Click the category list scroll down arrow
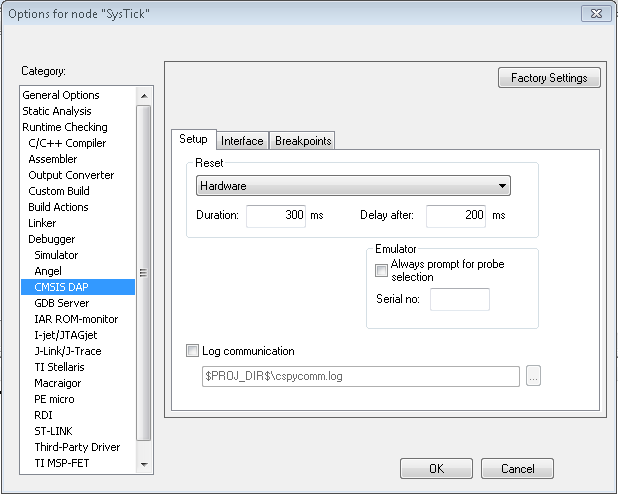Viewport: 618px width, 496px height. tap(144, 464)
